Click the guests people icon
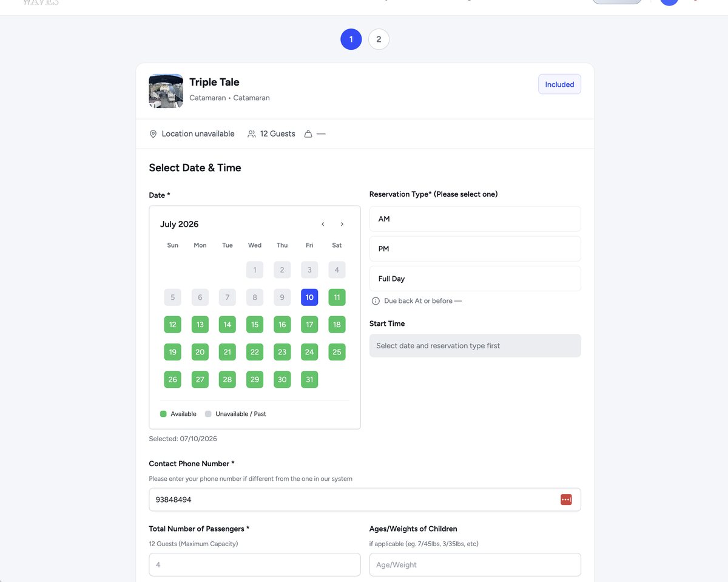 pos(252,134)
